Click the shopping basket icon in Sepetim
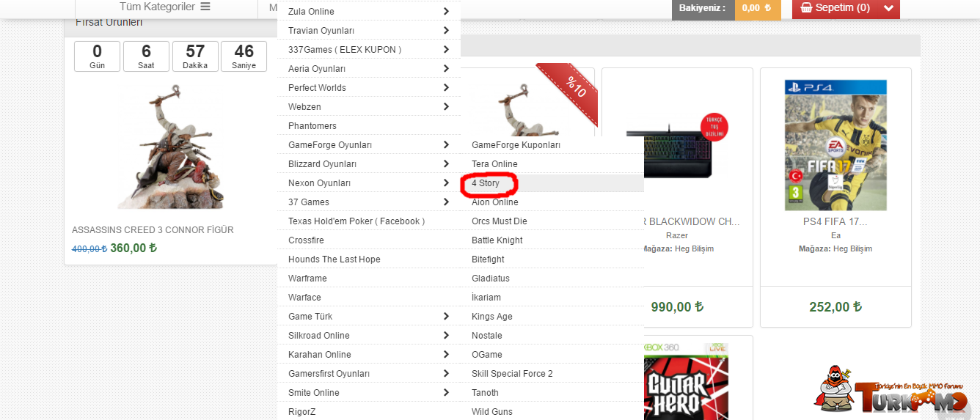Image resolution: width=980 pixels, height=420 pixels. pos(807,8)
